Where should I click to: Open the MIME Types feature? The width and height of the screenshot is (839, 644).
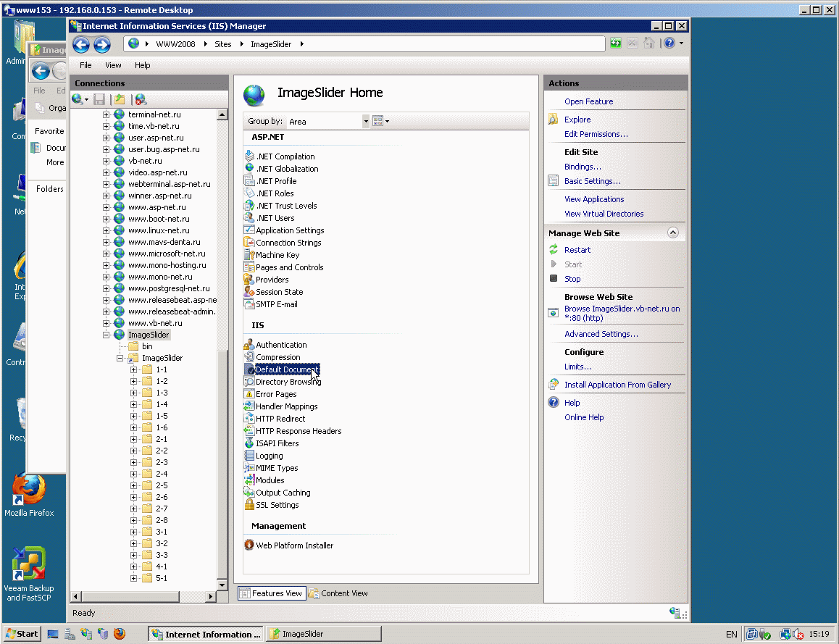(x=271, y=467)
